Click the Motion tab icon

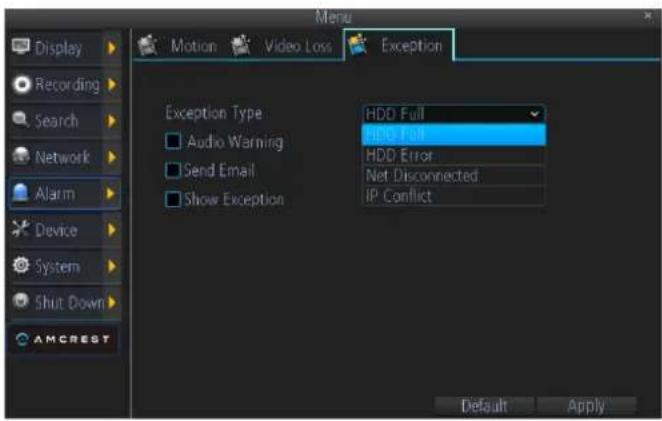[148, 45]
